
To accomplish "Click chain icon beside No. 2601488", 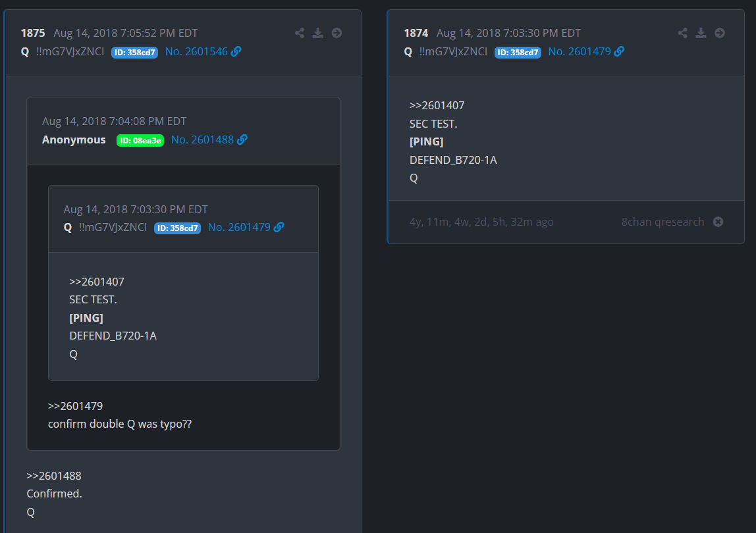I will click(242, 140).
